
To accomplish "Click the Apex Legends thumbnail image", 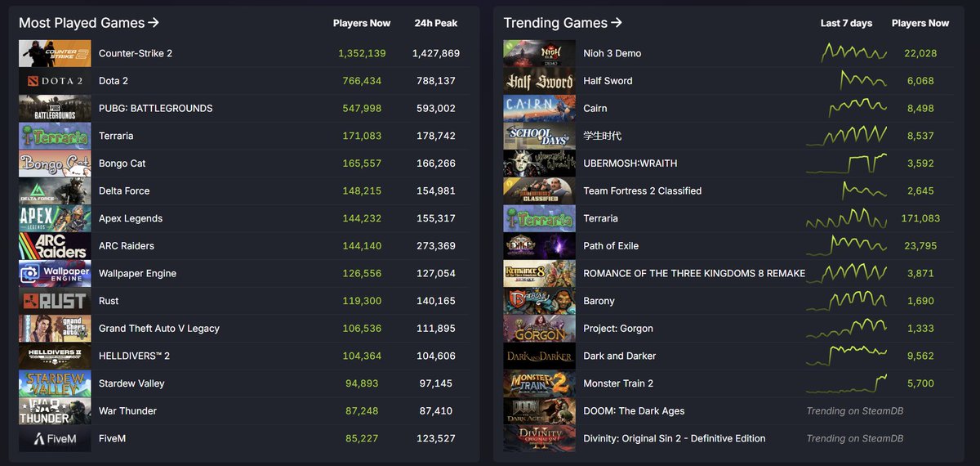I will [x=55, y=218].
